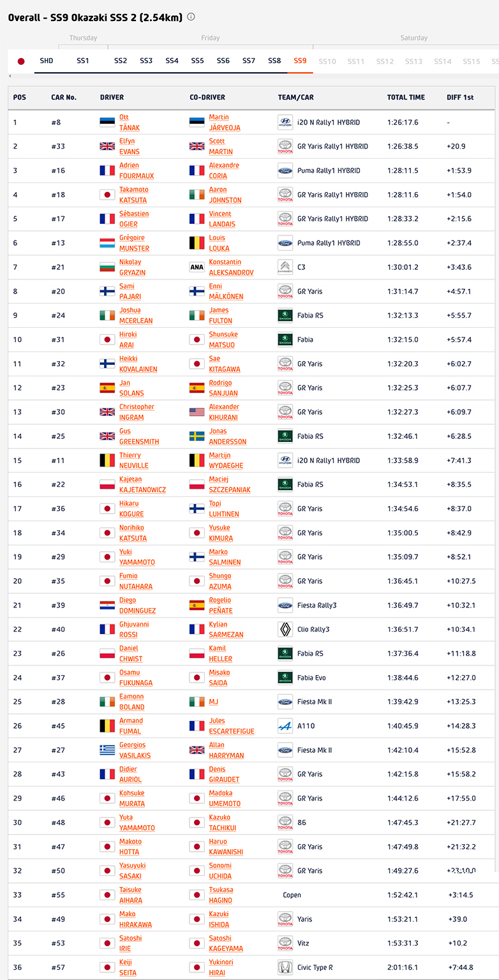Viewport: 499px width, 980px height.
Task: Open driver Ott Tänak's profile link
Action: coord(129,122)
